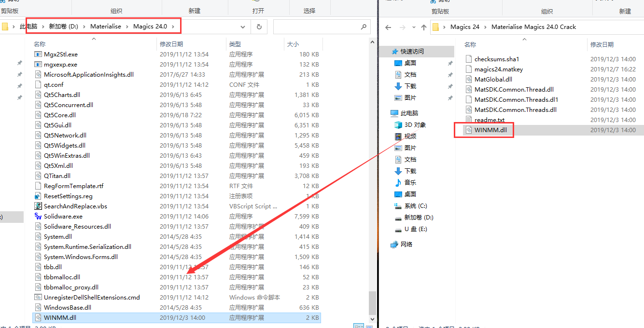Image resolution: width=644 pixels, height=328 pixels.
Task: Click the search magnifier icon
Action: click(364, 27)
